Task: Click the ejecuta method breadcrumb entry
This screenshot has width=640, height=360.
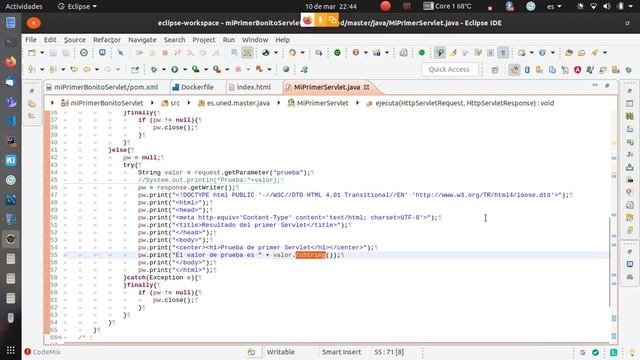Action: click(x=460, y=103)
